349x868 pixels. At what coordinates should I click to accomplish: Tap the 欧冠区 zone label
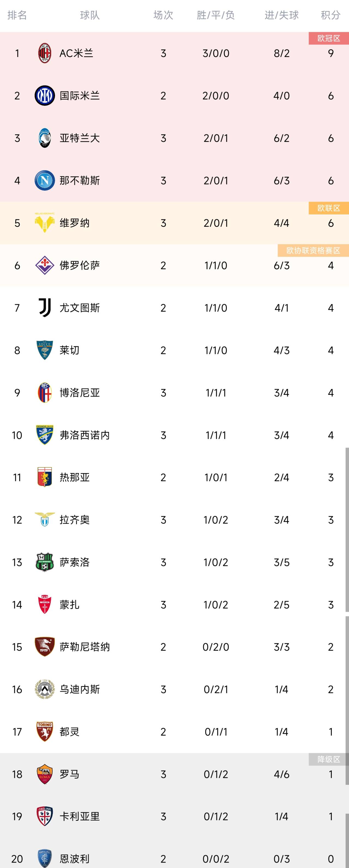click(x=329, y=38)
